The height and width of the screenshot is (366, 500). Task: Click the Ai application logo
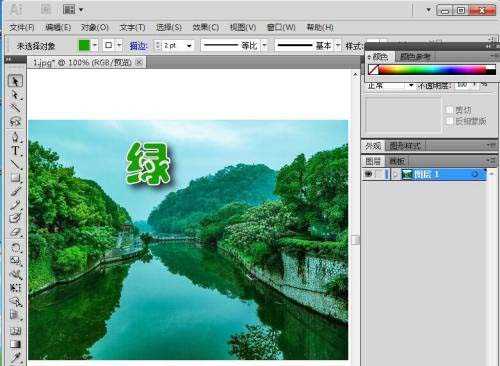tap(15, 9)
